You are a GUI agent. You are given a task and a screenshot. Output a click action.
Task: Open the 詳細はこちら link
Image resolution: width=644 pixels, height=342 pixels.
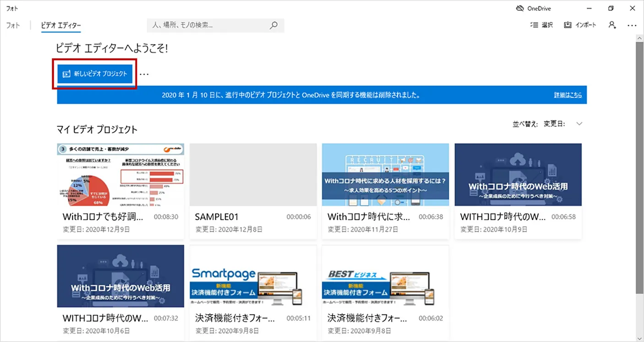(x=568, y=95)
